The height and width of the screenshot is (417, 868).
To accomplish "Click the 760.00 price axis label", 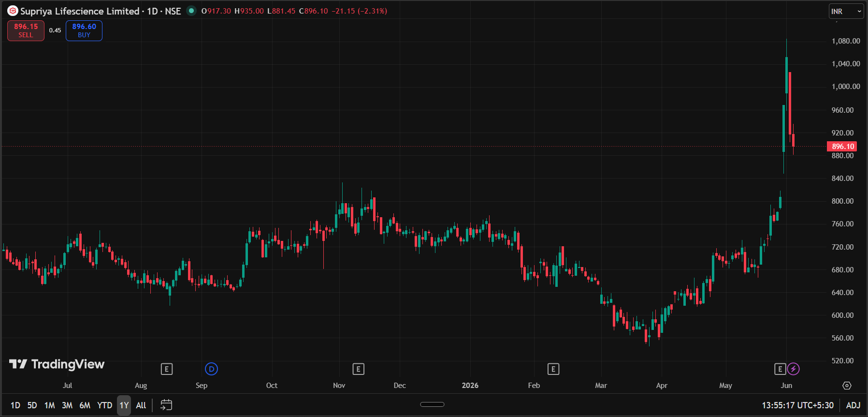I will pos(842,224).
